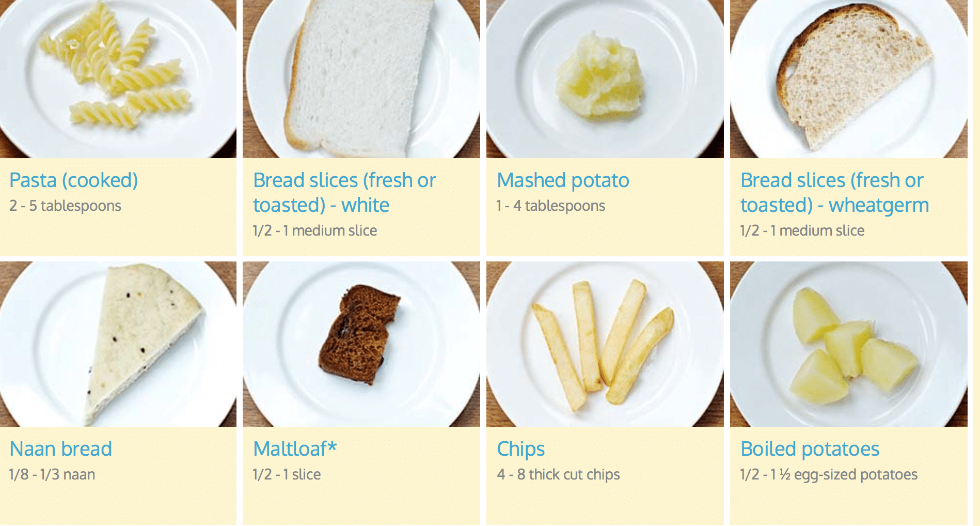980x526 pixels.
Task: Select the wheatgerm bread photo
Action: (x=849, y=79)
